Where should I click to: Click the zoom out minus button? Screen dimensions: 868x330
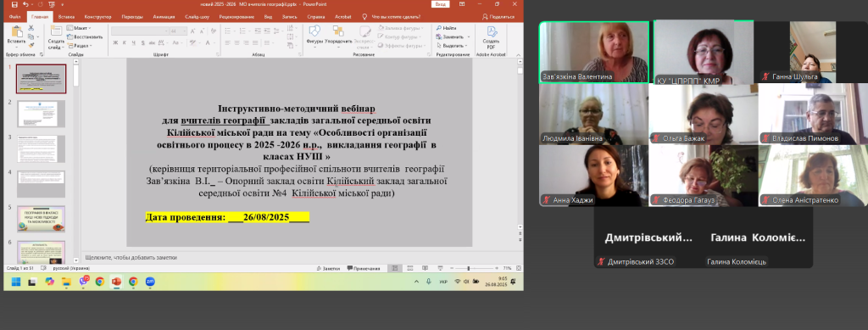coord(452,268)
